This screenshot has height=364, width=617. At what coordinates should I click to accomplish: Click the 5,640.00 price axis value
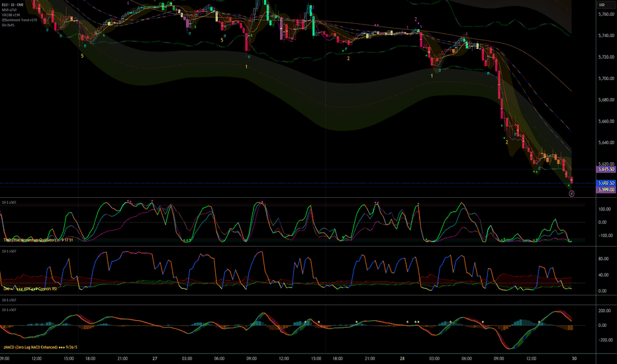pos(606,143)
